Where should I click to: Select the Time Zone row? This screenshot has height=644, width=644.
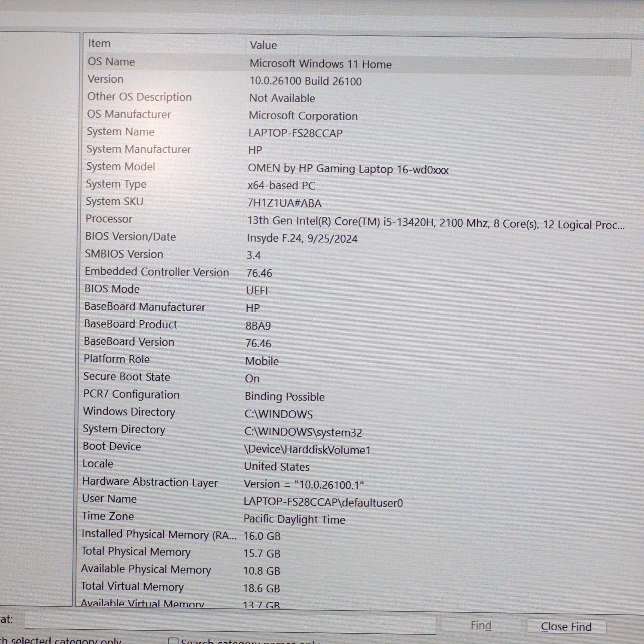pyautogui.click(x=108, y=516)
